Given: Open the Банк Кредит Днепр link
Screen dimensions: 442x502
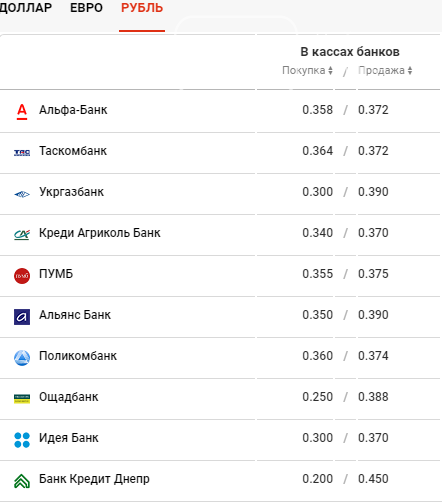Looking at the screenshot, I should pos(94,479).
